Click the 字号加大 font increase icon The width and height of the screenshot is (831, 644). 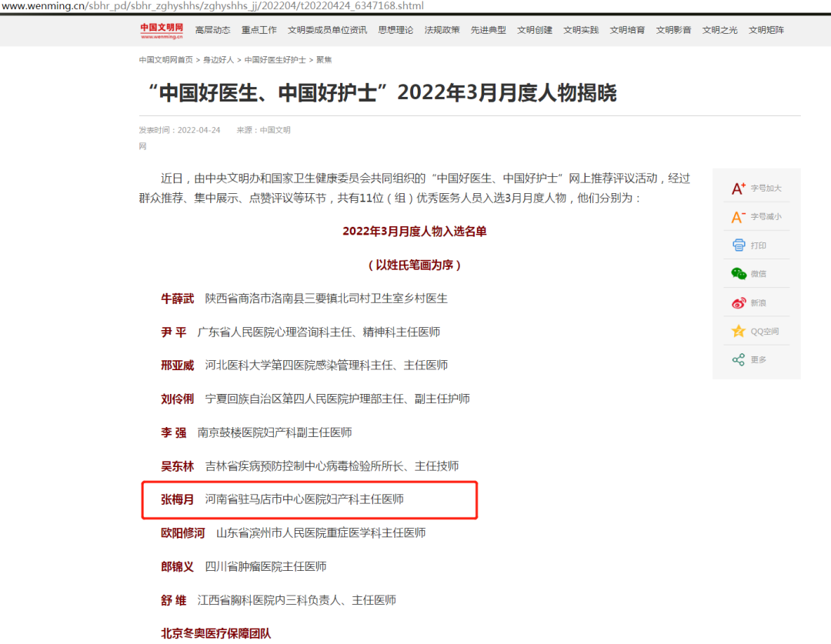tap(739, 189)
